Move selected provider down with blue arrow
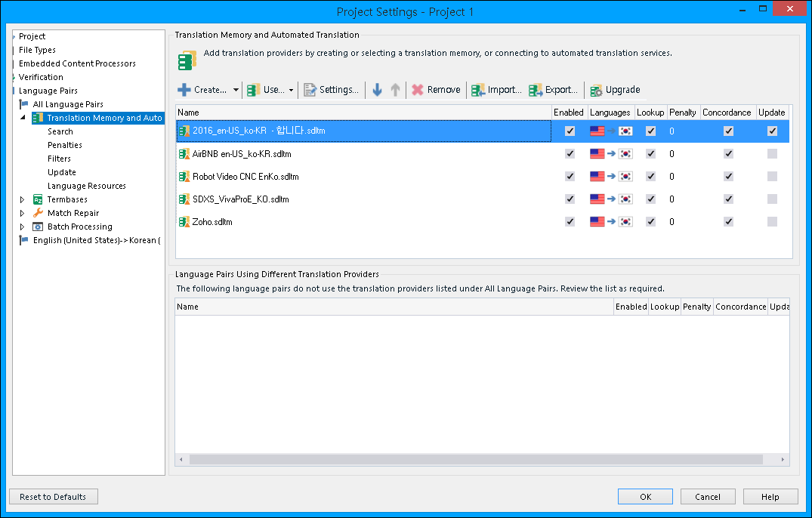 pyautogui.click(x=378, y=90)
